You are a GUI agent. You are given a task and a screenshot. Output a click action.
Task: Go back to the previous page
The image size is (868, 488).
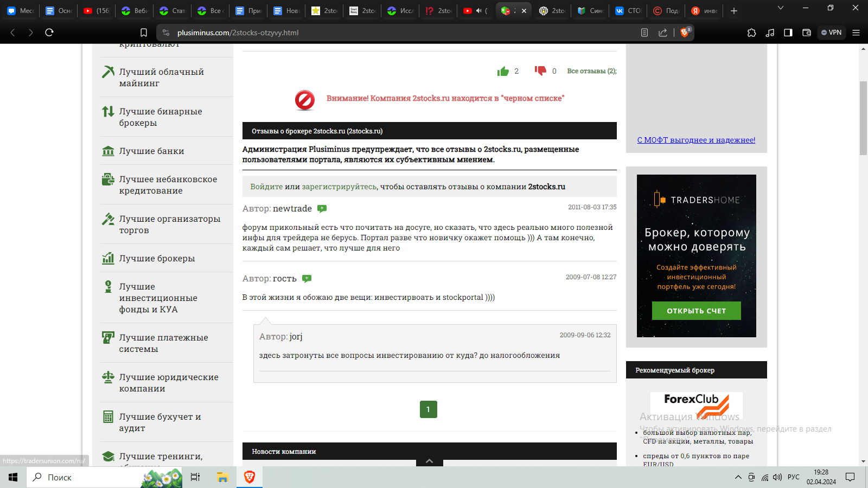coord(13,33)
